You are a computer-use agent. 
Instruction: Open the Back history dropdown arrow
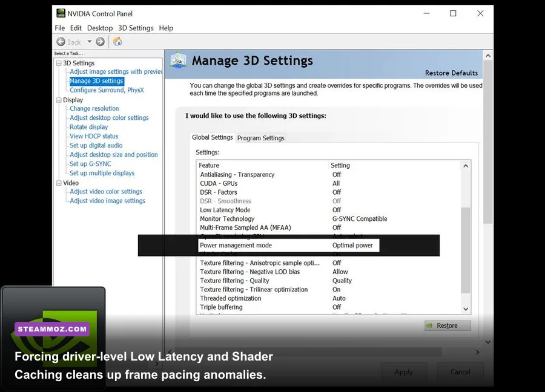pyautogui.click(x=90, y=42)
